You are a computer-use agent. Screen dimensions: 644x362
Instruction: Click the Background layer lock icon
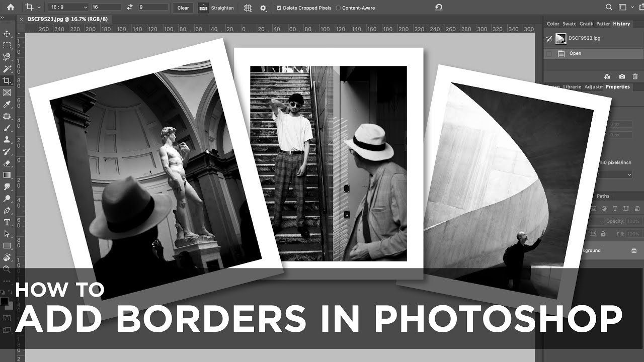tap(634, 250)
